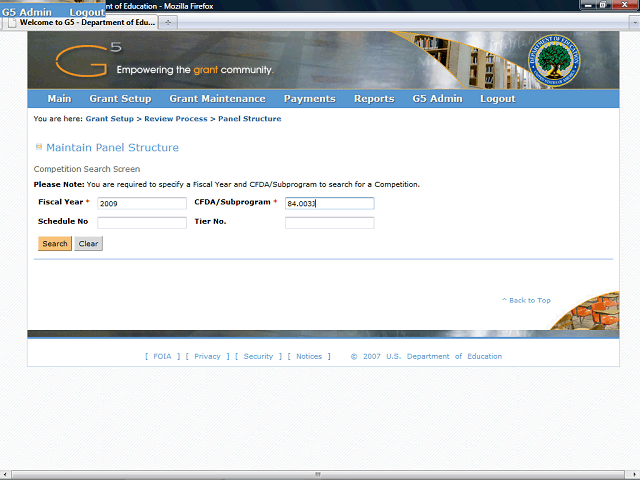Open the G5 Admin menu in the blue bar
Image resolution: width=640 pixels, height=480 pixels.
pyautogui.click(x=438, y=99)
